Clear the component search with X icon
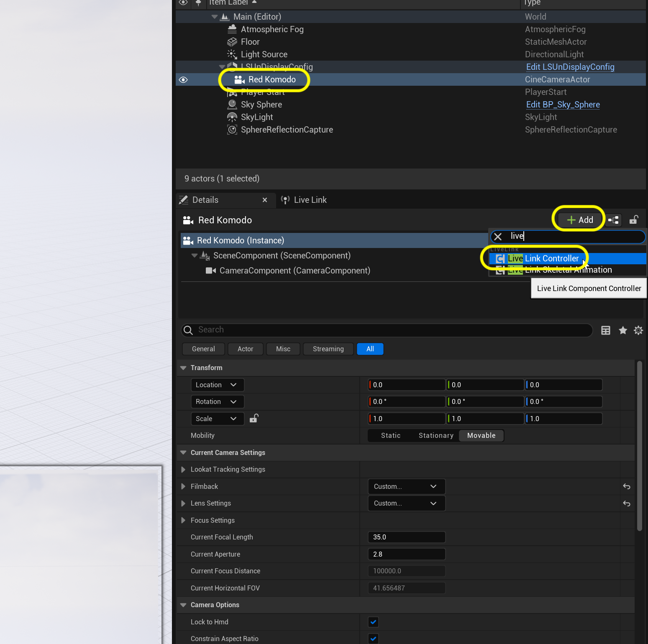Viewport: 648px width, 644px height. pos(498,237)
